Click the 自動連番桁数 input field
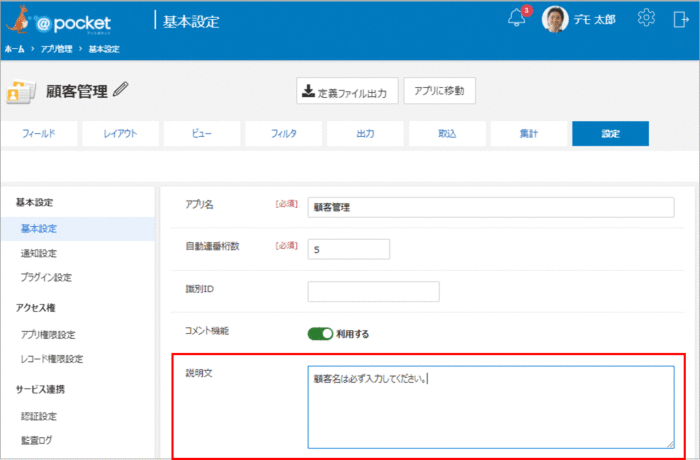Viewport: 700px width, 460px height. coord(349,249)
